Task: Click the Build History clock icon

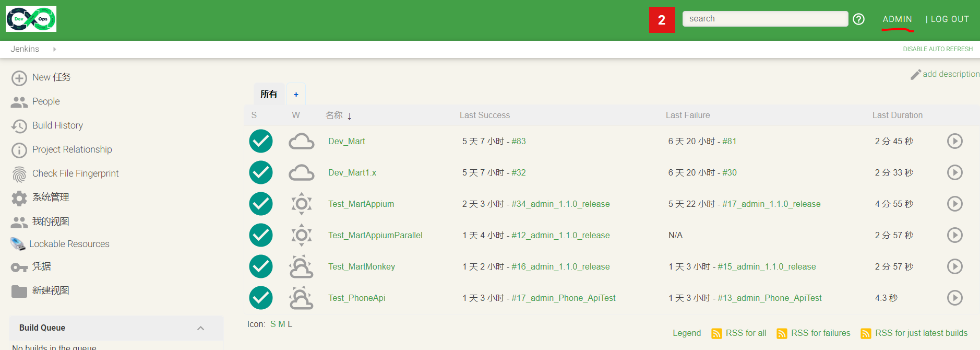Action: pos(19,126)
